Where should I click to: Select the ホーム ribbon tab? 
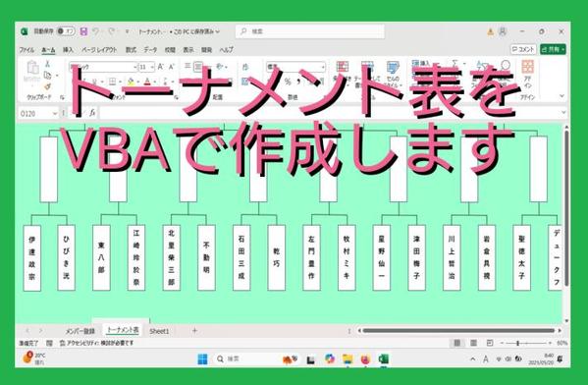[x=48, y=49]
